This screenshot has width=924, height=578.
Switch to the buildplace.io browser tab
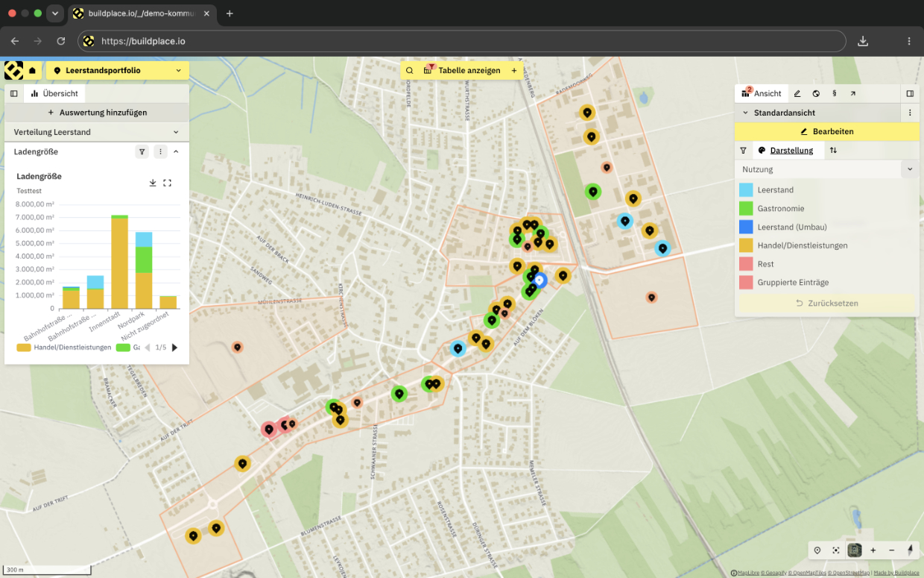click(140, 13)
